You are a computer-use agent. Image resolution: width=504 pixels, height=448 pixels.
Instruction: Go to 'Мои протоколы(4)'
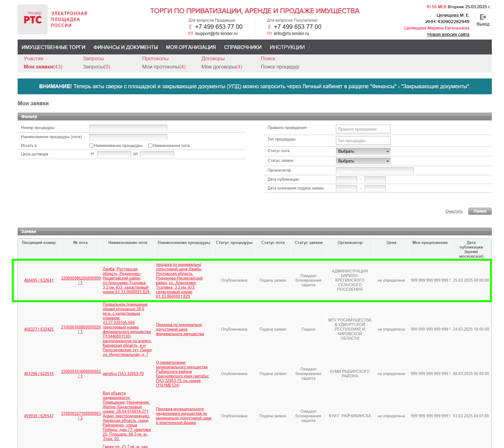click(164, 67)
